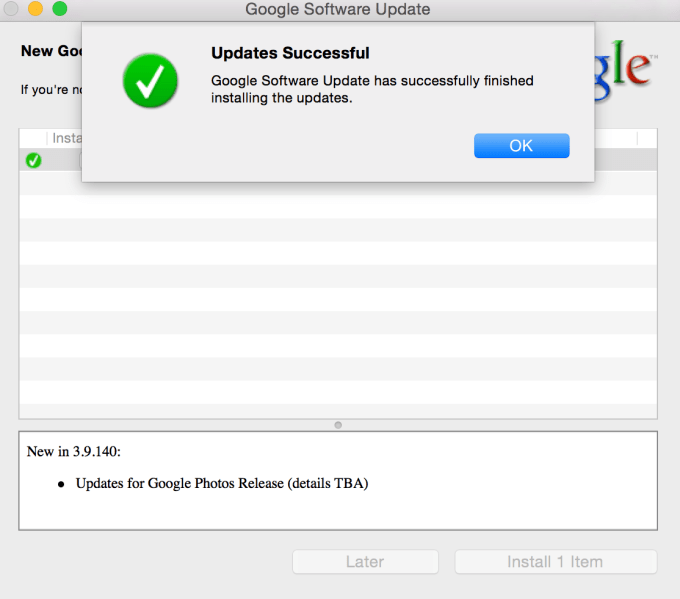The image size is (680, 599).
Task: Click the Google logo at window corner
Action: (x=626, y=69)
